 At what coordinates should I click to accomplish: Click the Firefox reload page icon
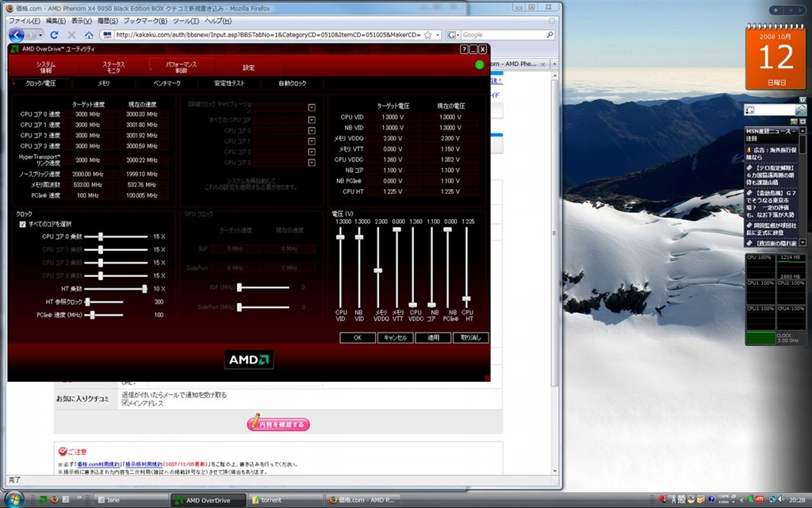pos(54,35)
